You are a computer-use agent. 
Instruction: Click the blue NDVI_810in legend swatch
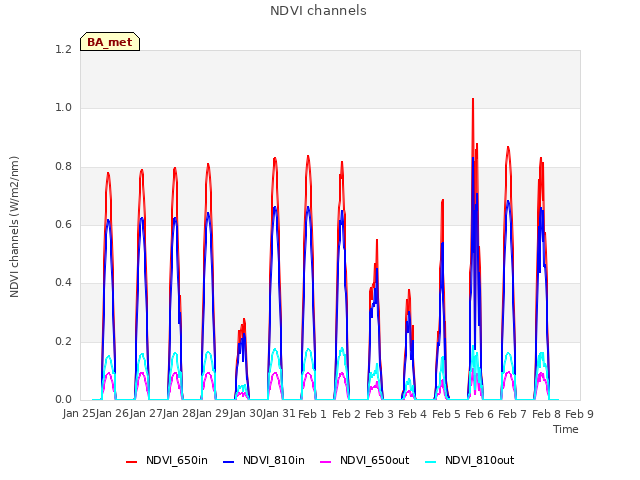228,462
